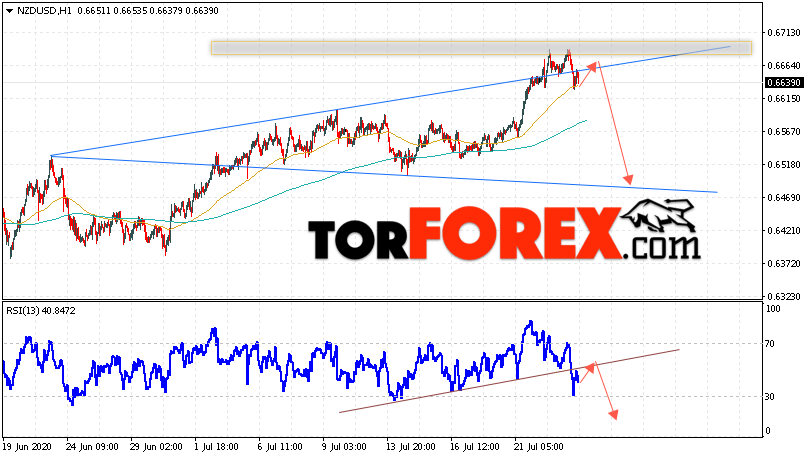Select the date label 9 Jul 03:00
This screenshot has width=808, height=458.
(344, 446)
